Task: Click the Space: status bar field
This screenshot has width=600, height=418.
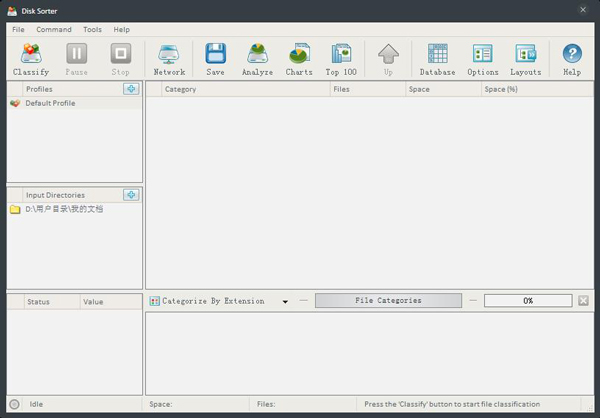Action: (x=196, y=404)
